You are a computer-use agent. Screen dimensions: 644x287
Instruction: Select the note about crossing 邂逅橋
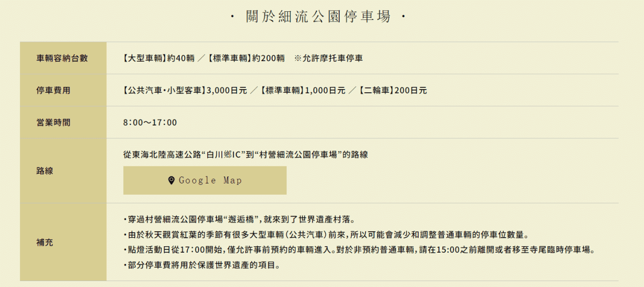click(x=239, y=219)
